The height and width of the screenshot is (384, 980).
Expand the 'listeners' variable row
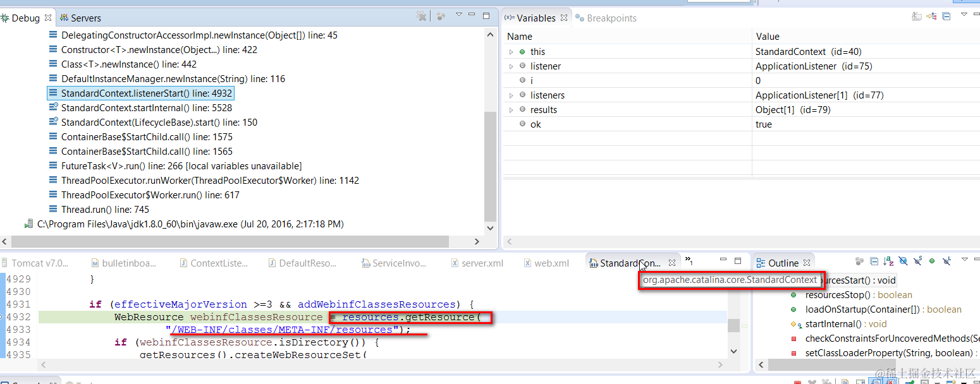511,95
